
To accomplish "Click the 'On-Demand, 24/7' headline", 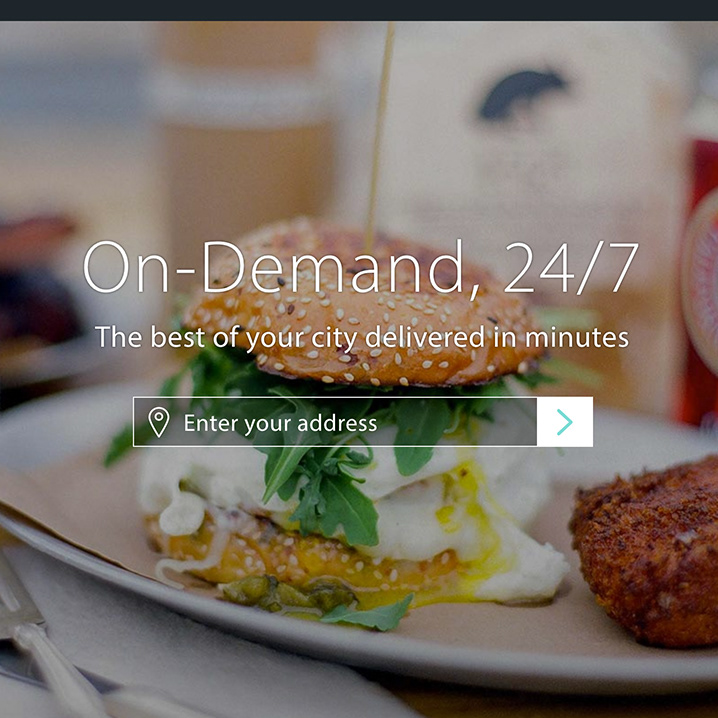I will pos(360,267).
